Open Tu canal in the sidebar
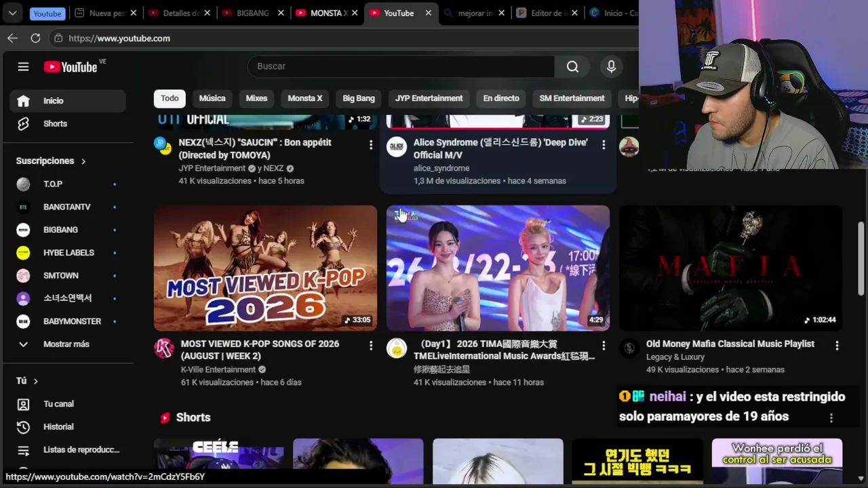This screenshot has width=868, height=488. pyautogui.click(x=68, y=404)
